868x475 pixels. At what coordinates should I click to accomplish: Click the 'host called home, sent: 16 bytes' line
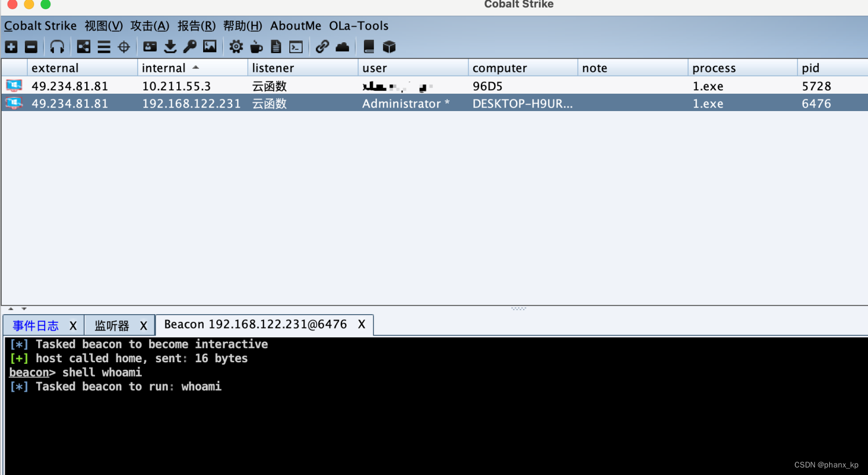click(x=129, y=359)
